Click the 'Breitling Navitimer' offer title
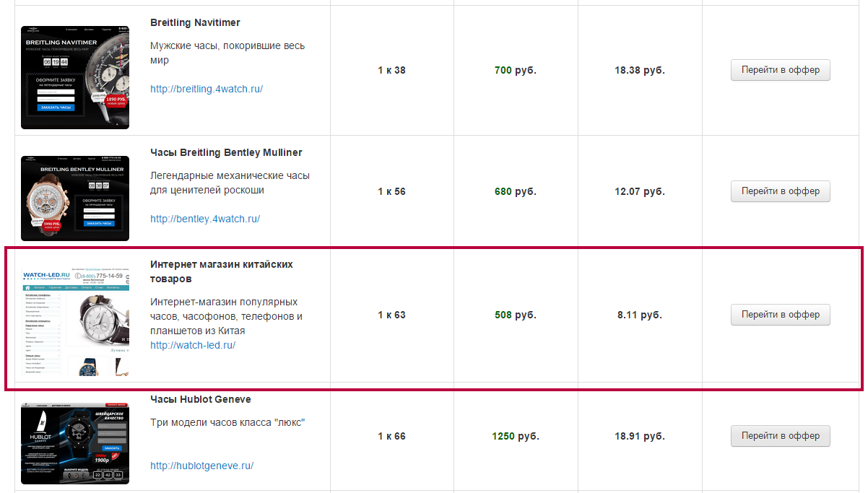This screenshot has width=868, height=493. coord(195,22)
